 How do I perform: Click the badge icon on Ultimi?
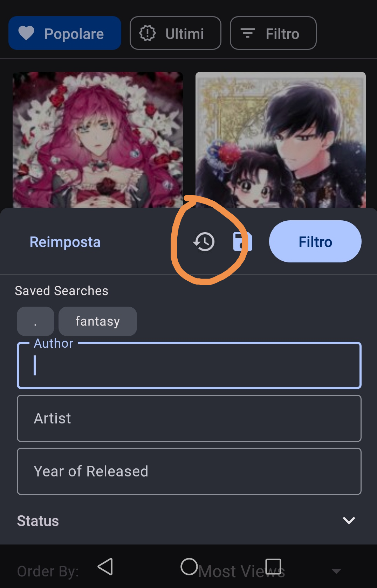point(148,33)
